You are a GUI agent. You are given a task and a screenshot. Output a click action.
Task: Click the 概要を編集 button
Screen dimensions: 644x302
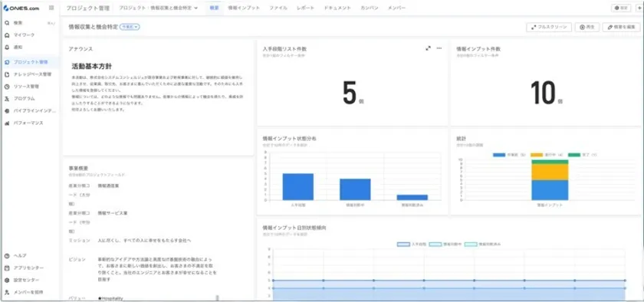pos(622,27)
